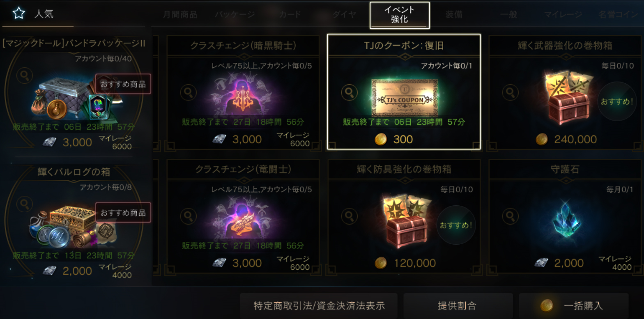Image resolution: width=644 pixels, height=319 pixels.
Task: Click magnifier icon on 輝く防具強化の巻物箱
Action: pos(349,216)
